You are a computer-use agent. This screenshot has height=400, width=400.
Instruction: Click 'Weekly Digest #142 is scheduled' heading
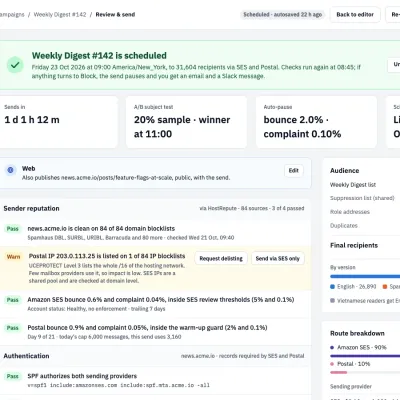pyautogui.click(x=99, y=56)
